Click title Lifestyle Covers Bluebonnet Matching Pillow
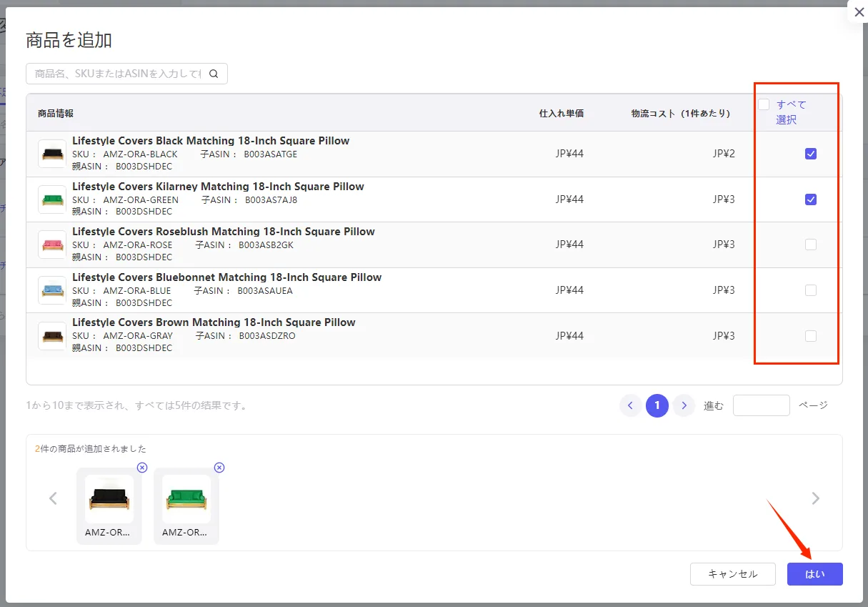The image size is (868, 607). coord(227,277)
